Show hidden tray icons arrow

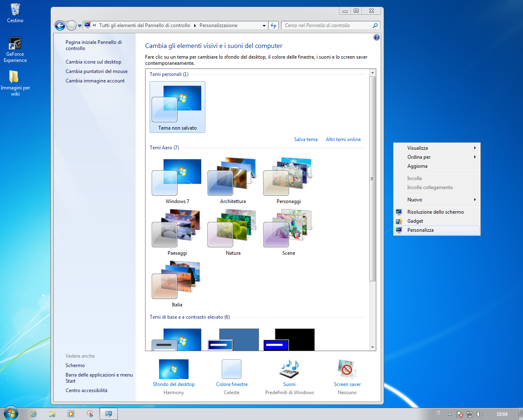pyautogui.click(x=450, y=414)
